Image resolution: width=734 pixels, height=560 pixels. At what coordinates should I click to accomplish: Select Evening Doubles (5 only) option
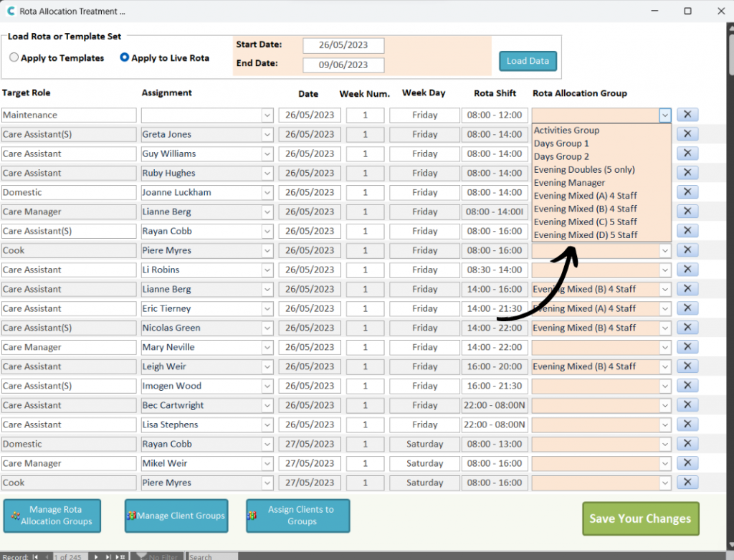[x=584, y=170]
